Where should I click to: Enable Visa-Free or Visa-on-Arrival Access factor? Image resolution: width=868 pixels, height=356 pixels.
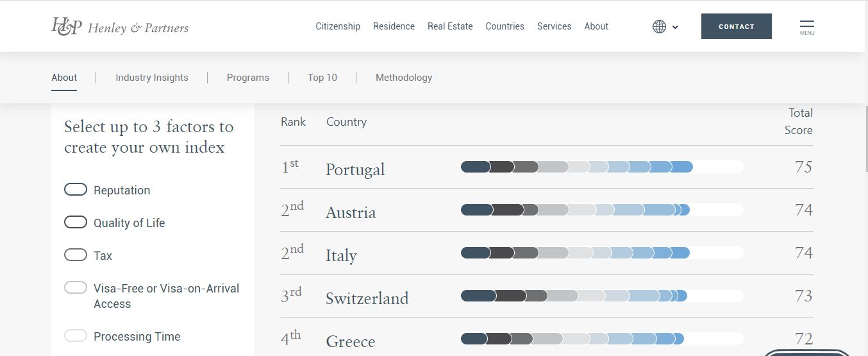(76, 288)
